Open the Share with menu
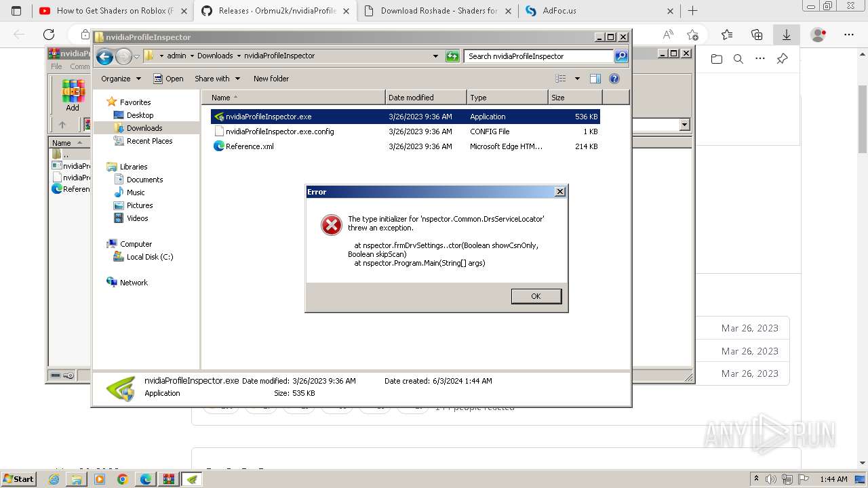This screenshot has width=868, height=488. click(x=217, y=79)
